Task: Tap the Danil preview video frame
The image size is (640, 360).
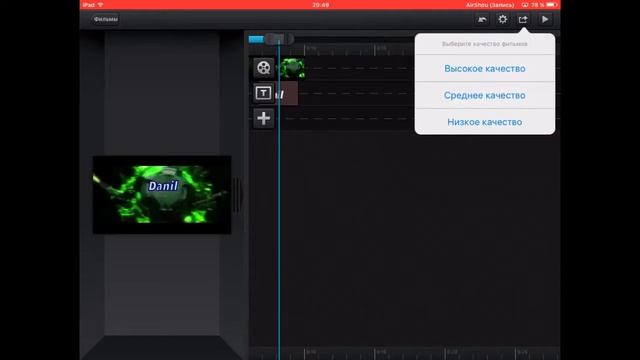Action: tap(162, 195)
